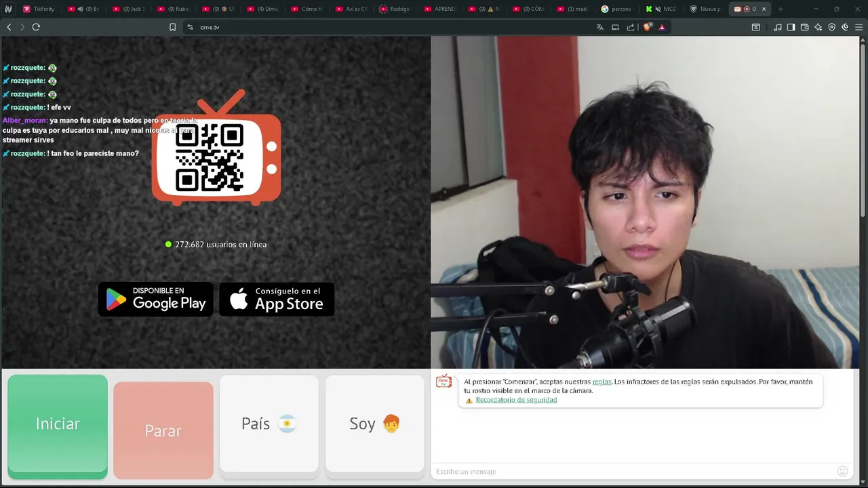Bookmark this page with the bookmark icon
The height and width of the screenshot is (488, 868).
(x=172, y=27)
